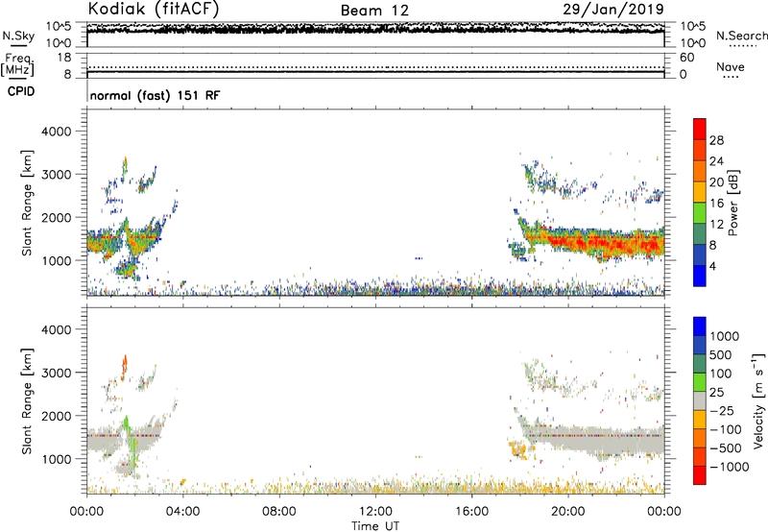The image size is (768, 532).
Task: Click the '28' label on Power colorbar
Action: (x=716, y=140)
